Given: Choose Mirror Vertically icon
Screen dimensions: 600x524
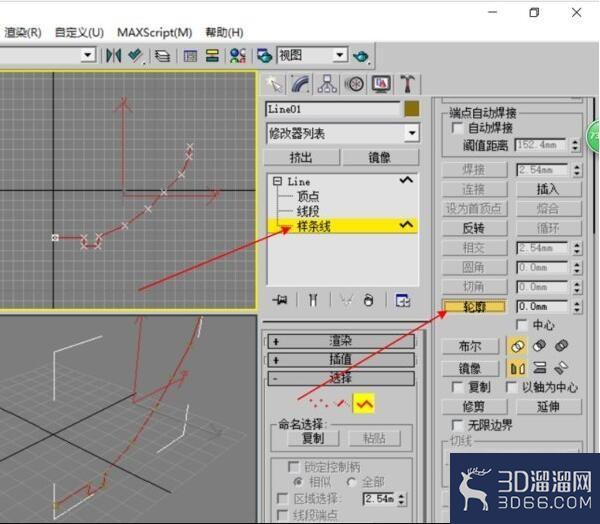Looking at the screenshot, I should [x=540, y=368].
